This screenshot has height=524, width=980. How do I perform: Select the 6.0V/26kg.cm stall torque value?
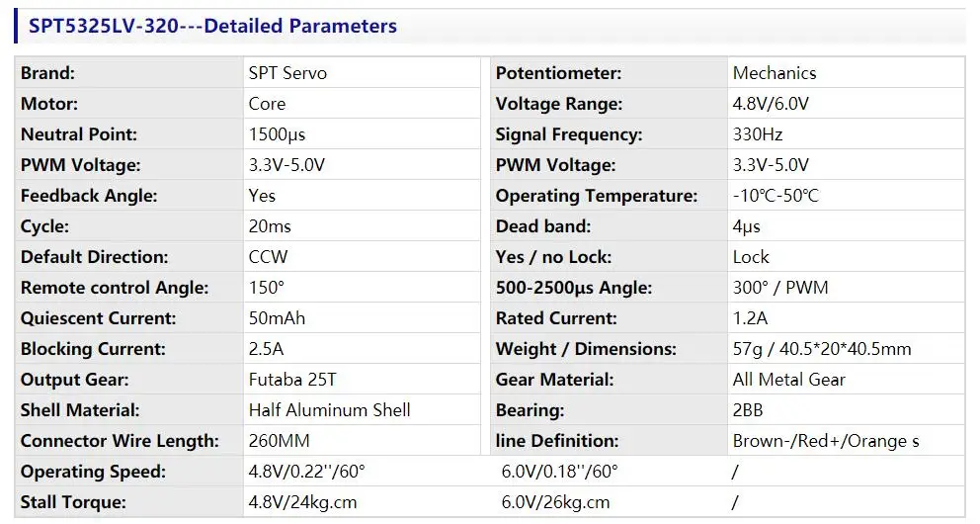555,502
